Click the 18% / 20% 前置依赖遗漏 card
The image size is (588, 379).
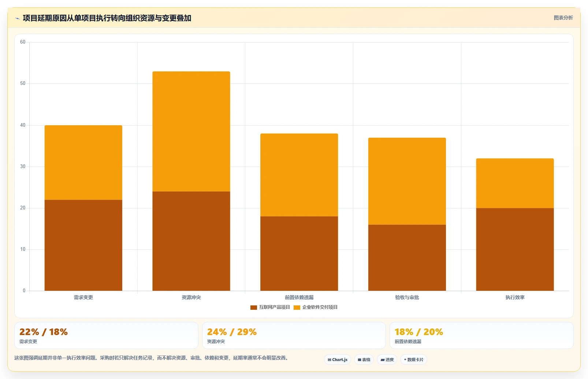(481, 335)
